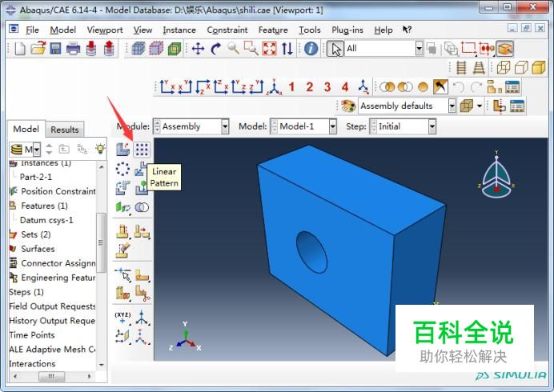This screenshot has height=392, width=554.
Task: Open the Plug-ins menu
Action: click(347, 30)
